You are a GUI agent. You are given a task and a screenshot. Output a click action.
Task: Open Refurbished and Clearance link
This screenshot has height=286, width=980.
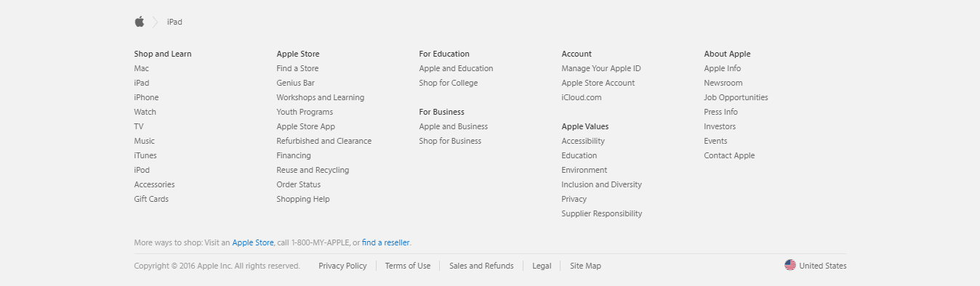click(x=324, y=141)
